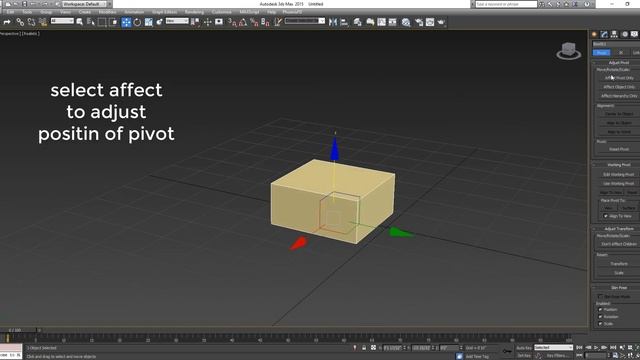Toggle Angle Snap in the toolbar

click(x=243, y=22)
